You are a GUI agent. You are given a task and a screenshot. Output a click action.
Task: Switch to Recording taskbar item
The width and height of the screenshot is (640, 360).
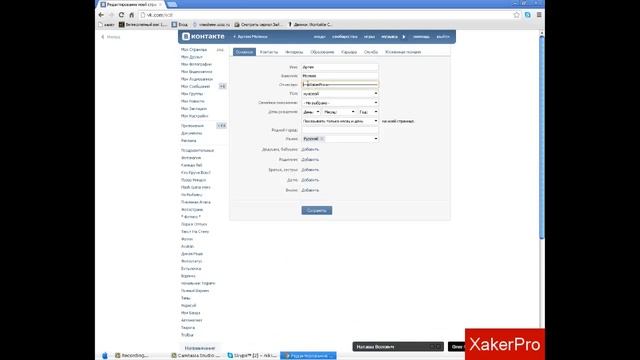coord(131,356)
